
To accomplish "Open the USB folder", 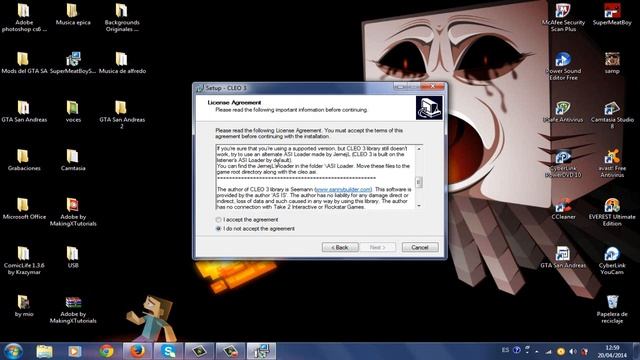I will tap(73, 257).
